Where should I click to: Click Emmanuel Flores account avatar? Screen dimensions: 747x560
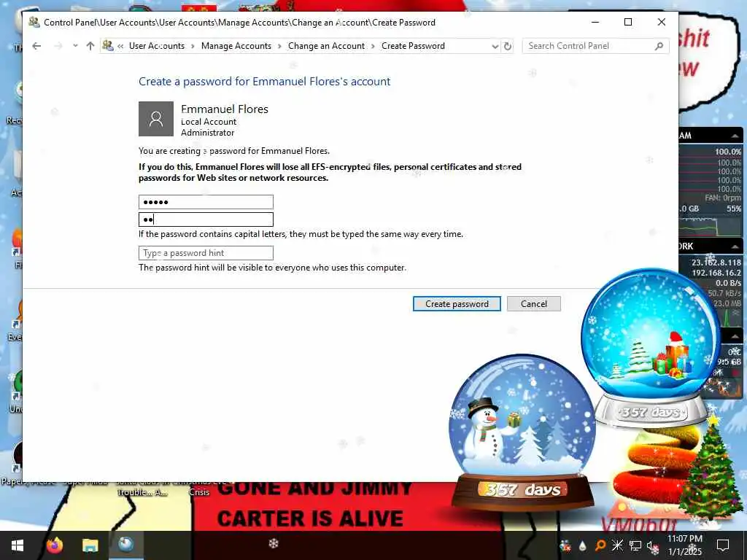(x=156, y=119)
